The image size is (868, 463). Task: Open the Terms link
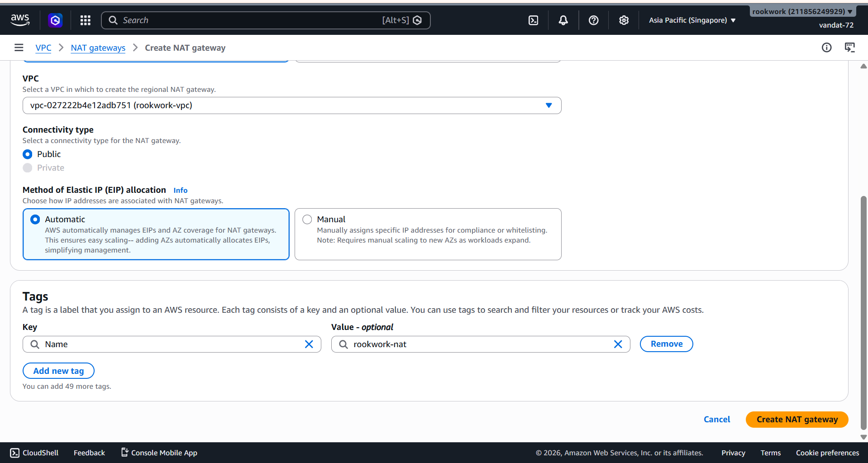(x=770, y=453)
